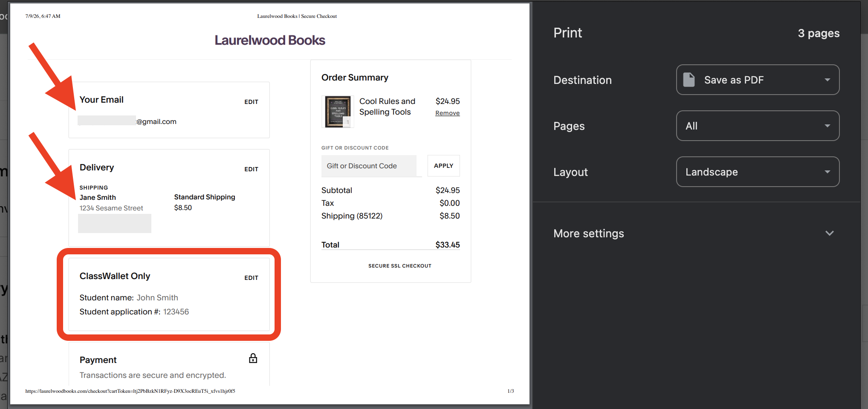Click the '7/9/26, 6:47 AM' page header timestamp

(x=43, y=16)
